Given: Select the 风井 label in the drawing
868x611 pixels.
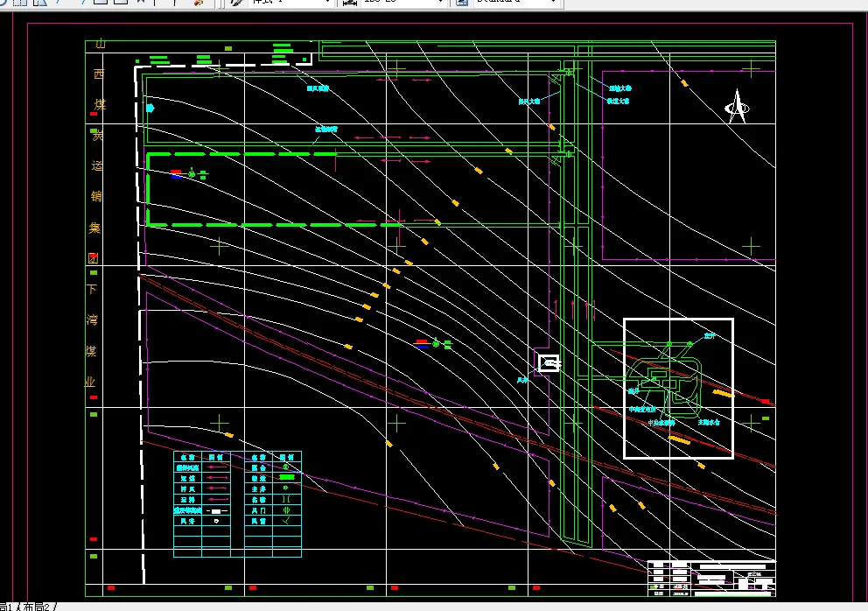Looking at the screenshot, I should point(522,380).
